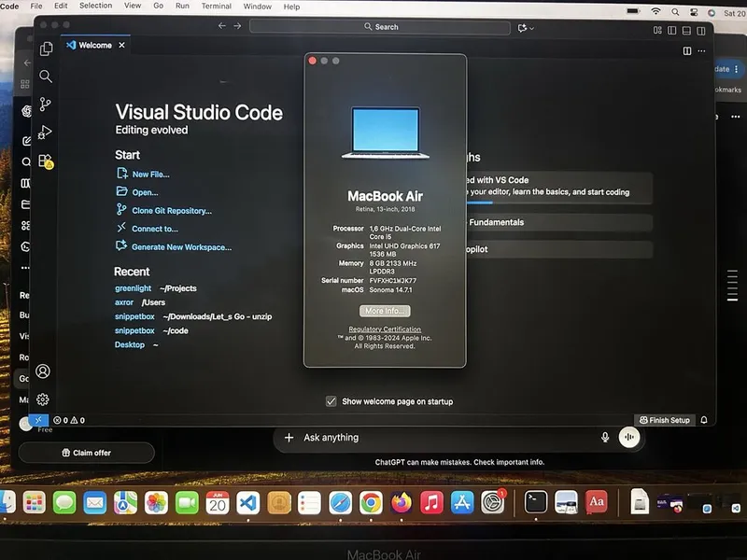Toggle Show welcome page on startup checkbox
Screen dimensions: 747x560
[331, 401]
